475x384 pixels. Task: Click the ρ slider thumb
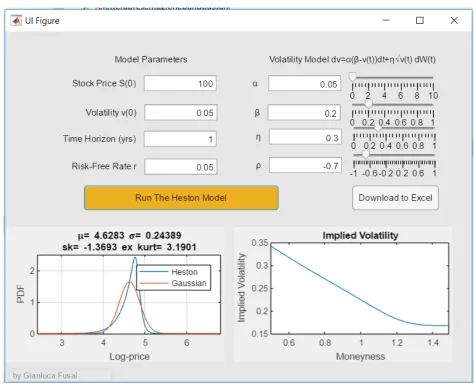[x=366, y=154]
